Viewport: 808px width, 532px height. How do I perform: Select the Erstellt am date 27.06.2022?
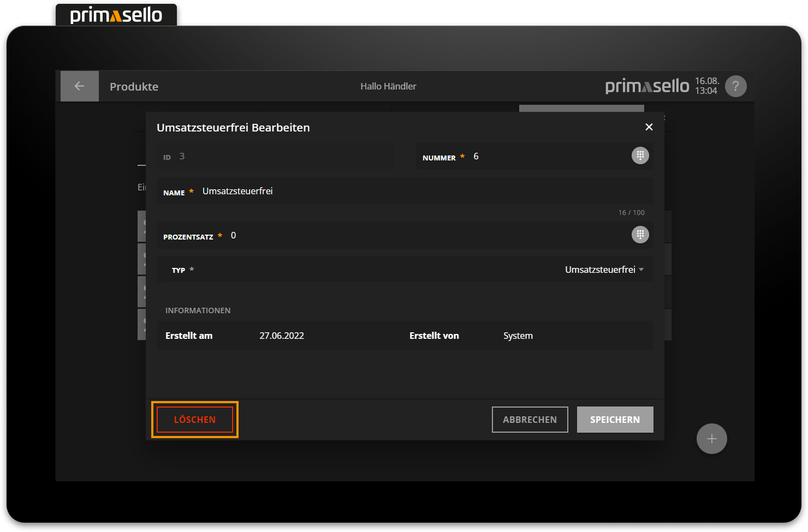point(282,336)
